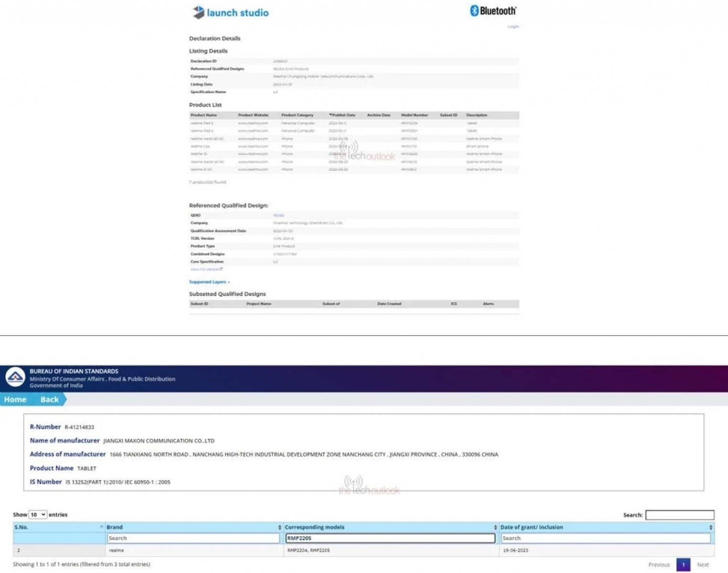728x573 pixels.
Task: Click the '19-06-2023' date cell
Action: pyautogui.click(x=516, y=550)
